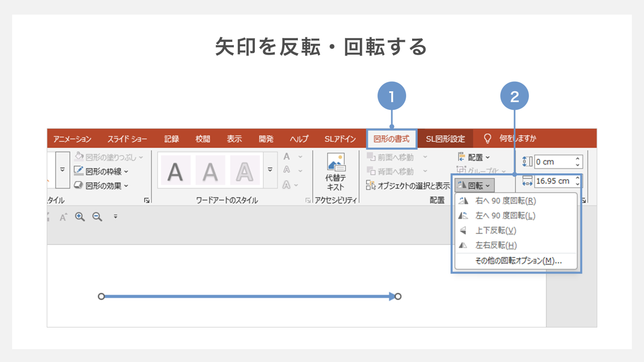This screenshot has height=362, width=644.
Task: Choose 上下反転(V) from menu
Action: pos(516,230)
